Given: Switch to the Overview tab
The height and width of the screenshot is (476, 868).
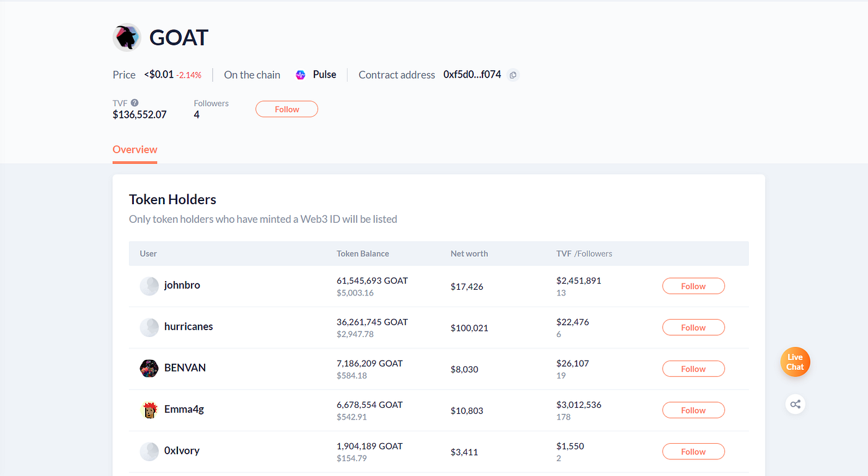Looking at the screenshot, I should pos(135,150).
